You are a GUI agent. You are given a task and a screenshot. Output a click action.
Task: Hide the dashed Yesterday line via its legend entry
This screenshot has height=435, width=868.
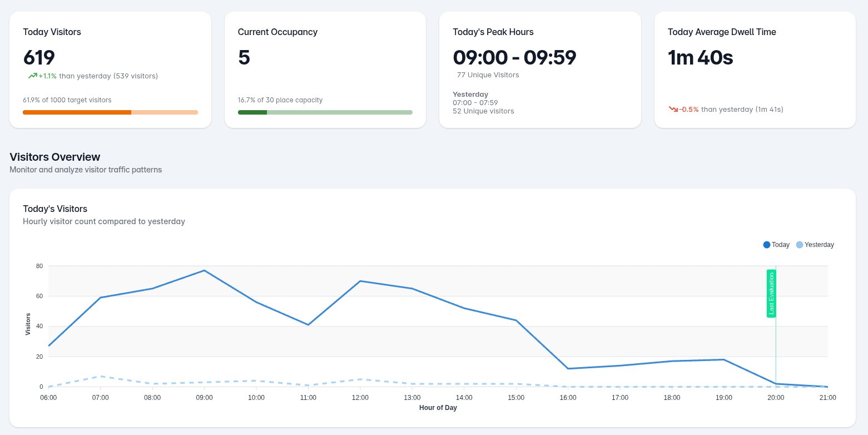[x=815, y=244]
